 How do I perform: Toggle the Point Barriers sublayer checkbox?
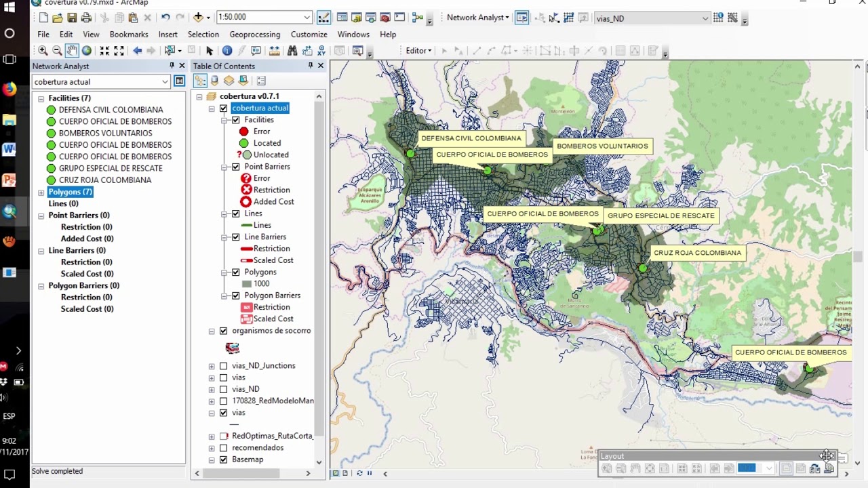coord(236,167)
